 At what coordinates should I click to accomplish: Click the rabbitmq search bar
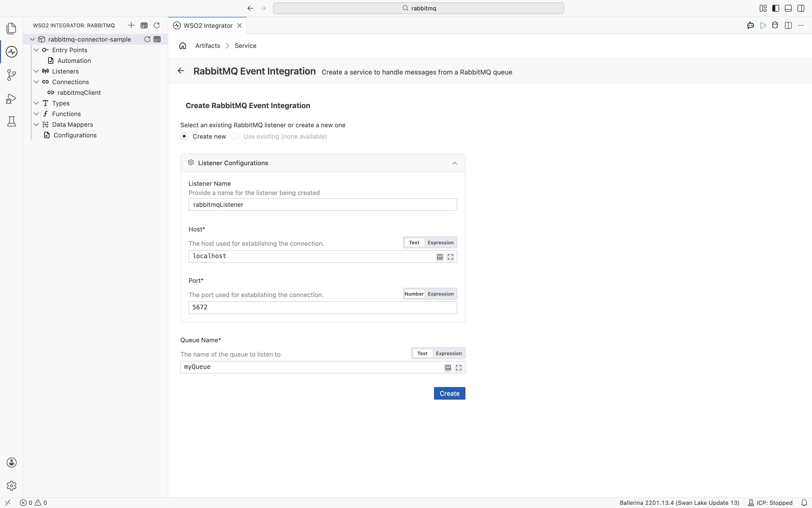(x=418, y=8)
